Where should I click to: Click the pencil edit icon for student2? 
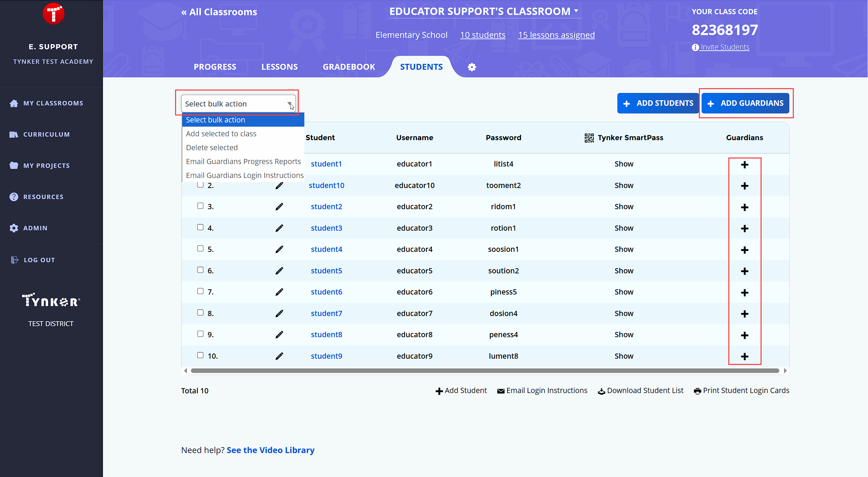pos(279,207)
